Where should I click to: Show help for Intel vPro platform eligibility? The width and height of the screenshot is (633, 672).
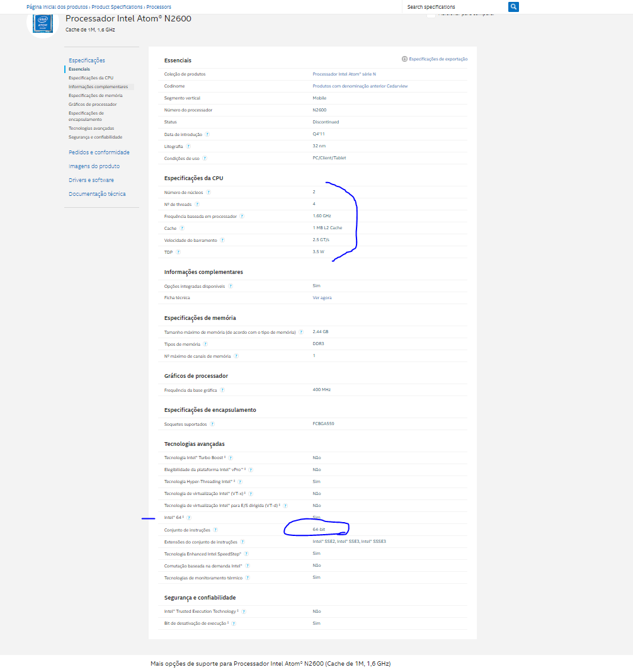pos(251,470)
